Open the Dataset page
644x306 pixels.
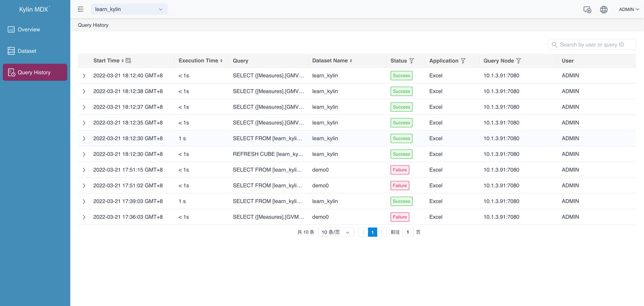[x=35, y=51]
